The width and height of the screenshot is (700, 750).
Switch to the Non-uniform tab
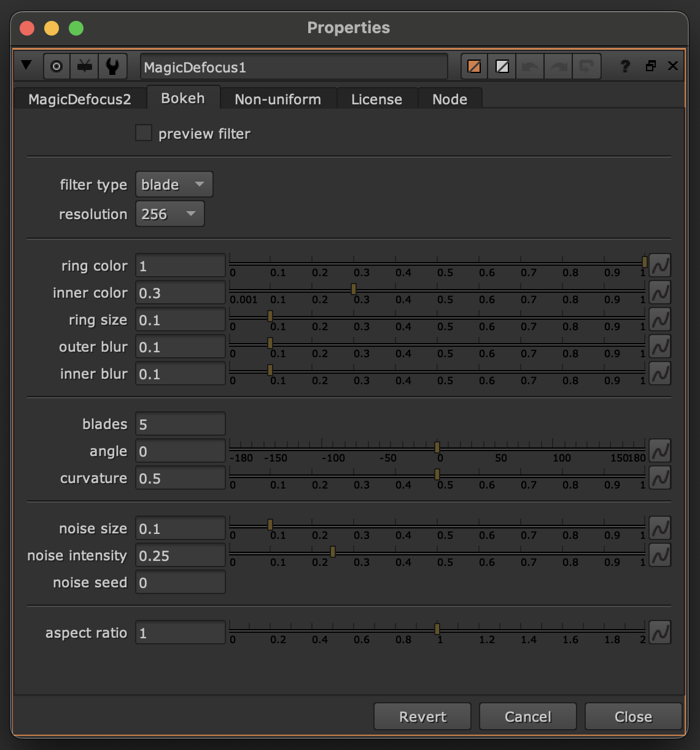(278, 99)
